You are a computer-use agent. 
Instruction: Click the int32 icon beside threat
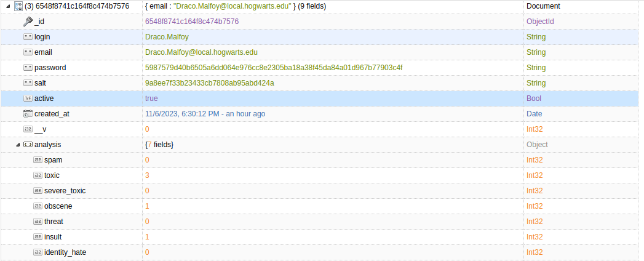click(38, 222)
